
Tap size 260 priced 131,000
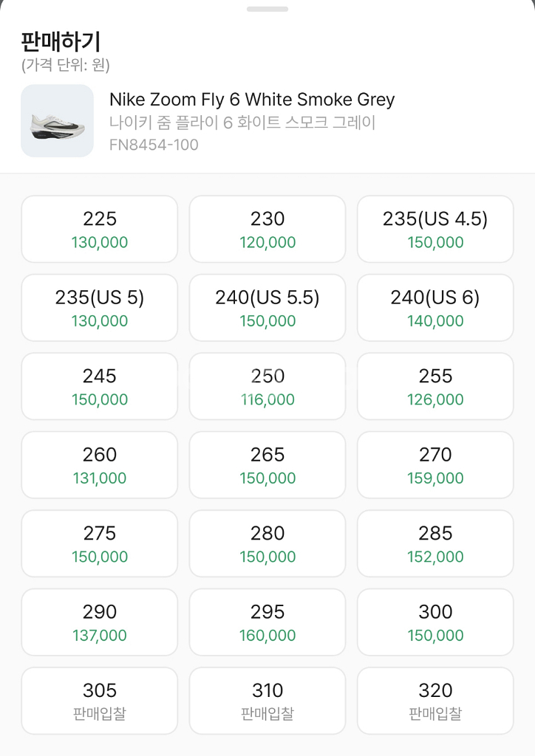click(x=100, y=465)
